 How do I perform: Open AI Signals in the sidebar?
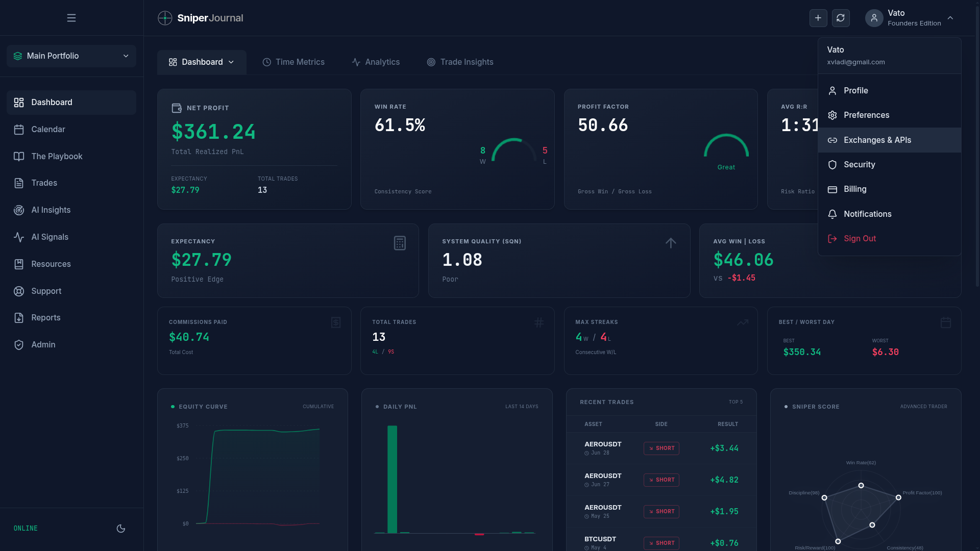71,237
